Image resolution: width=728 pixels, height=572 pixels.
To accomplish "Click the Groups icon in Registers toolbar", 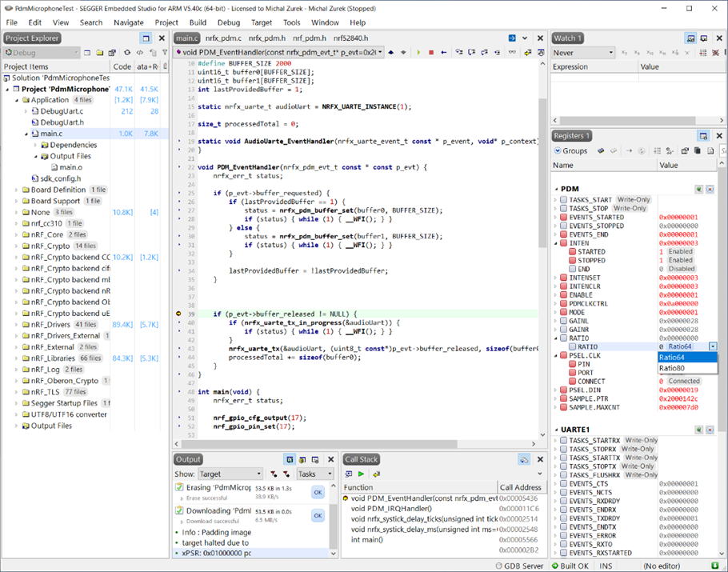I will 558,150.
